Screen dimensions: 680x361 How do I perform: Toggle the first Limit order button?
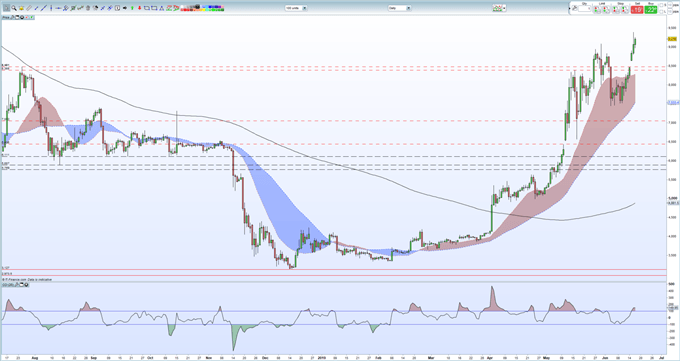(x=598, y=10)
